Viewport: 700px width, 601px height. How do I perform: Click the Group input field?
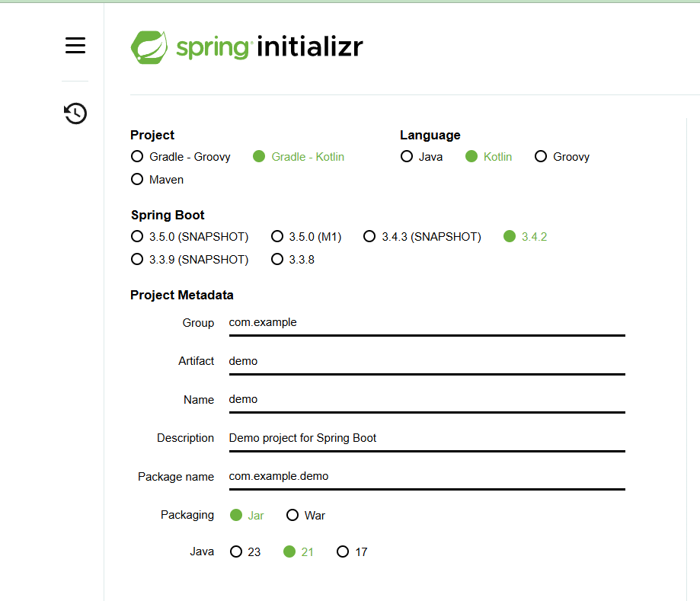427,322
